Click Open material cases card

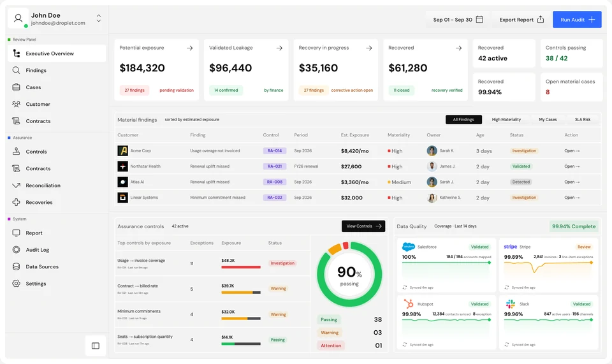coord(571,87)
